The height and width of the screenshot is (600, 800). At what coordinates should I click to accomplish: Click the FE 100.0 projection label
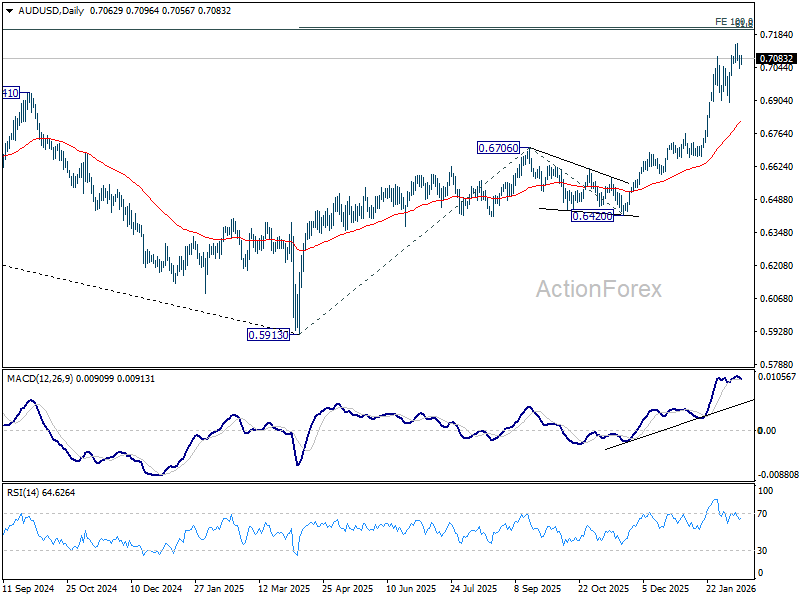pos(733,21)
